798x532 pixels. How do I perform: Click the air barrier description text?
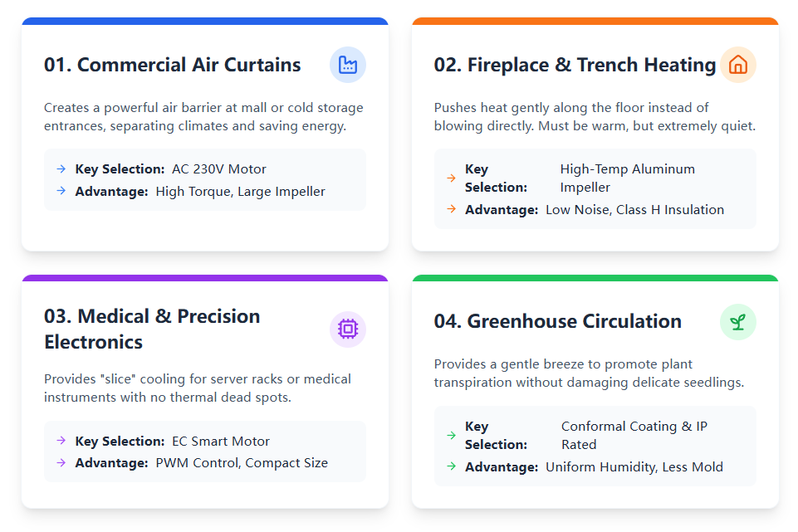tap(203, 117)
